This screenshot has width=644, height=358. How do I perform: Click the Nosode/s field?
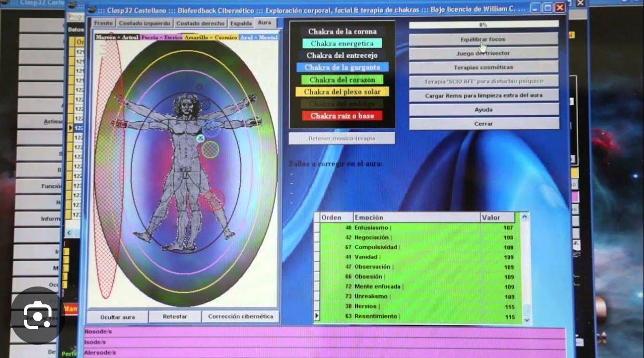pyautogui.click(x=325, y=332)
